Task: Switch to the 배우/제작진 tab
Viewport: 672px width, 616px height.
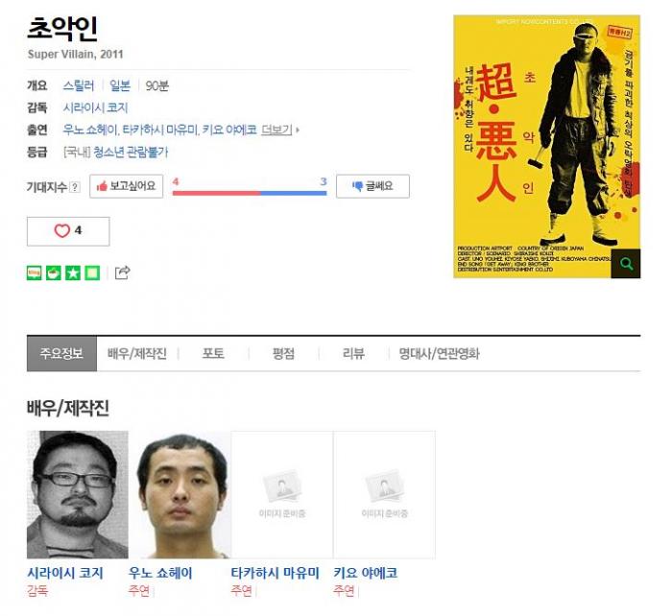Action: coord(137,354)
